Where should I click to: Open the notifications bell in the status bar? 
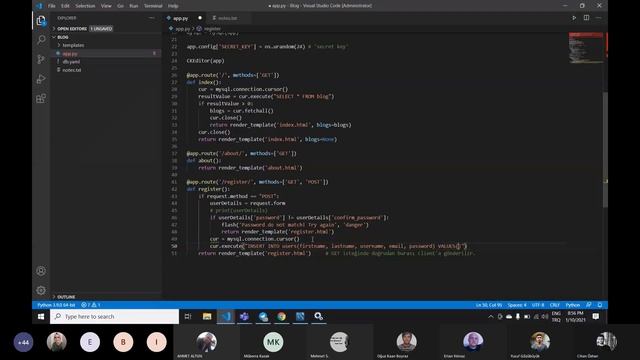point(600,305)
